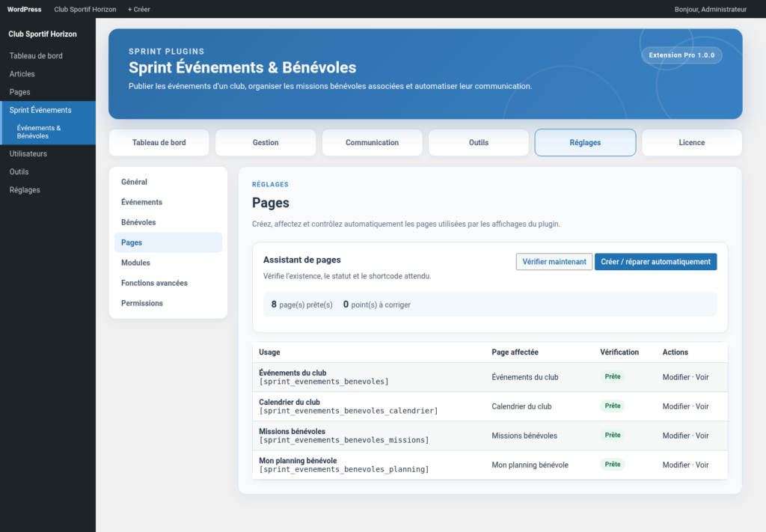Open Pages in the WordPress sidebar
766x532 pixels.
[x=48, y=92]
